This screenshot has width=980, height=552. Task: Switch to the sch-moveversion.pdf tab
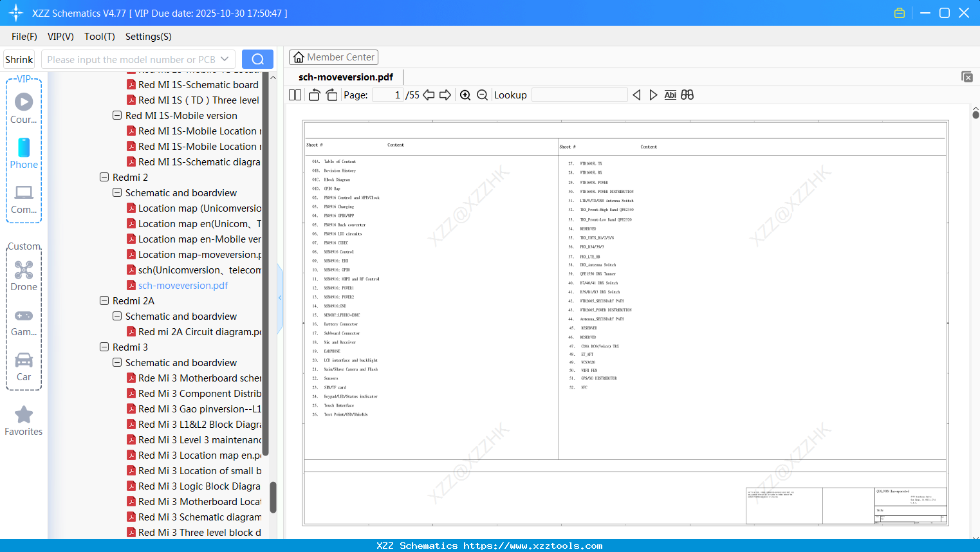[346, 77]
